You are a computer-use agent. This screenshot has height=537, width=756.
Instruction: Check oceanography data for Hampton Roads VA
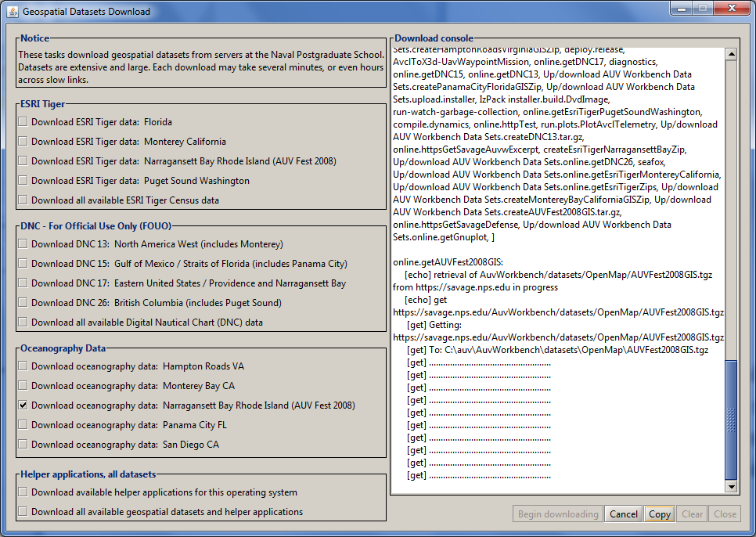pyautogui.click(x=23, y=366)
